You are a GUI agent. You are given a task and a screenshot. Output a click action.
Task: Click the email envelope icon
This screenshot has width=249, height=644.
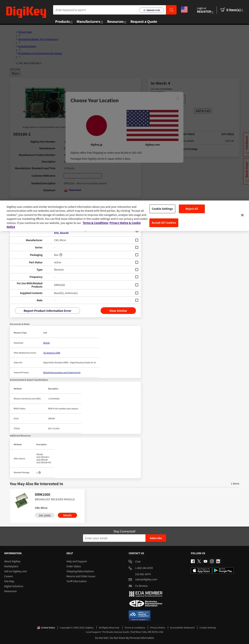coord(130,580)
